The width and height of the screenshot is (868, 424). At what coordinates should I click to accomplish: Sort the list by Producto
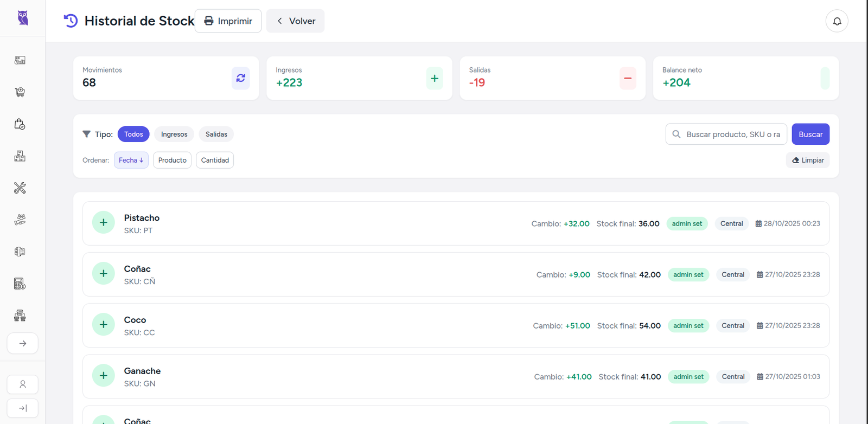click(172, 160)
